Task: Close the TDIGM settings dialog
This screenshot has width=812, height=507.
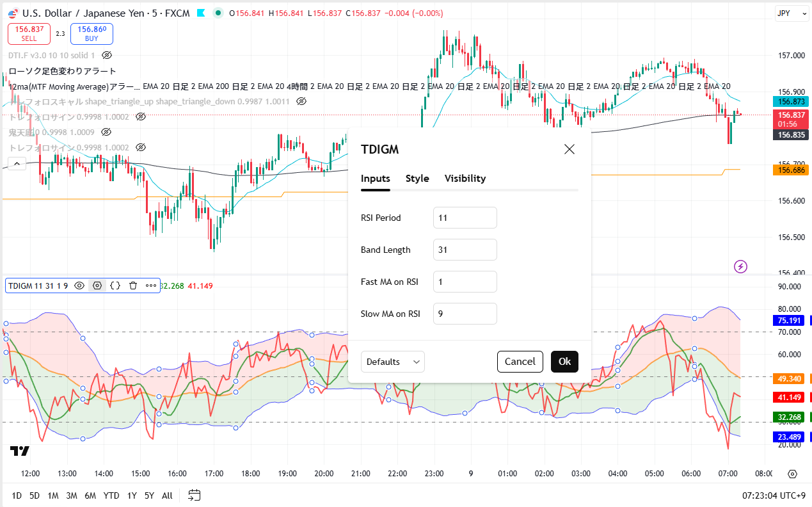Action: (x=569, y=149)
